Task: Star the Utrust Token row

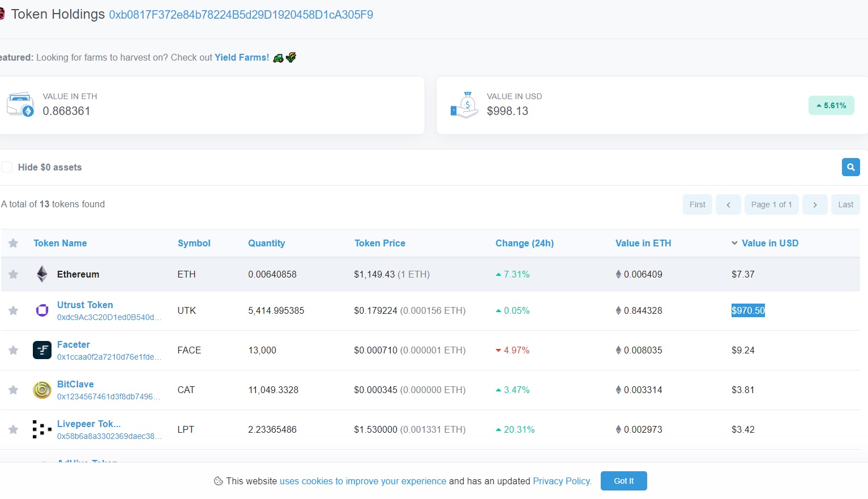Action: 14,310
